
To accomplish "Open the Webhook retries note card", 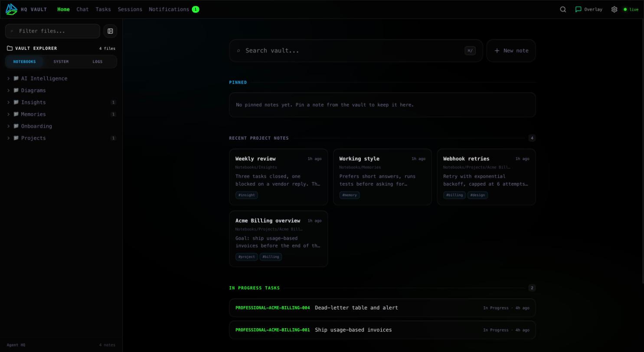I will tap(487, 177).
